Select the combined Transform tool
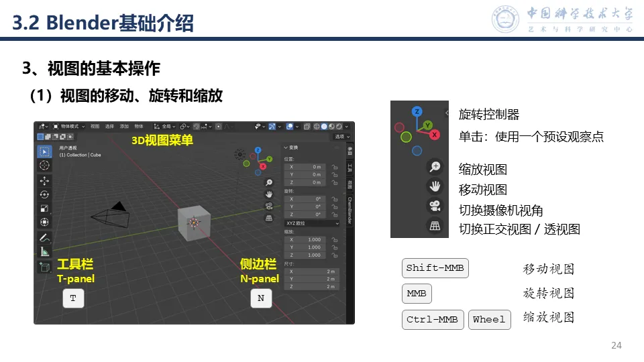644x362 pixels. (44, 222)
